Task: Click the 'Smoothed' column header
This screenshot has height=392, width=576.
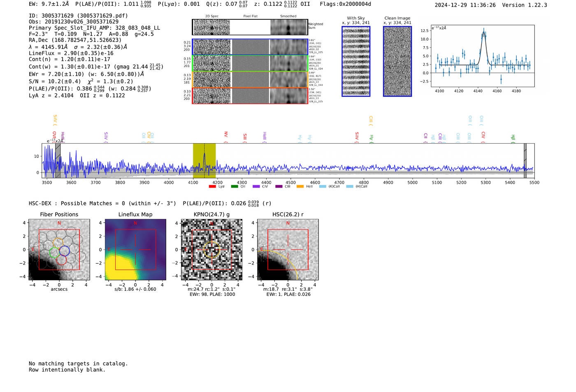Action: point(288,16)
